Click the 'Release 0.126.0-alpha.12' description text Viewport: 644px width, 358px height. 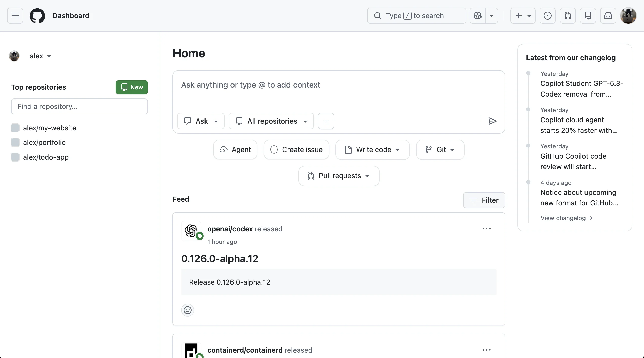point(229,282)
